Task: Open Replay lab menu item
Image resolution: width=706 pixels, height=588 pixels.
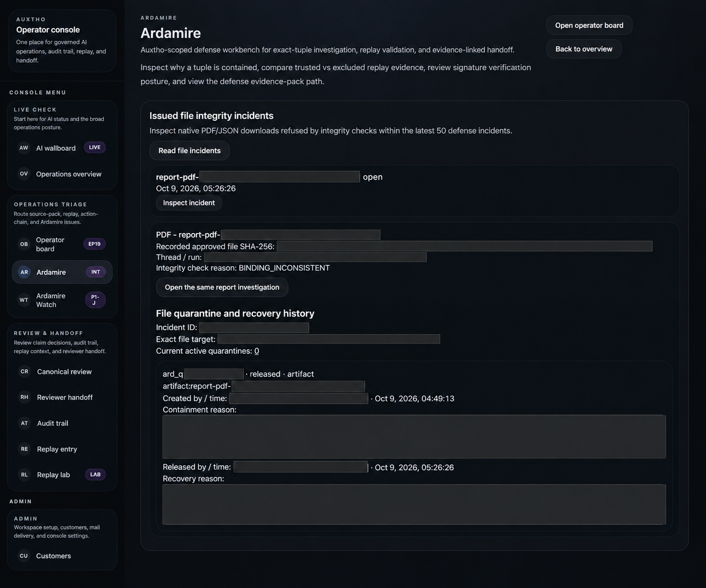Action: 62,475
